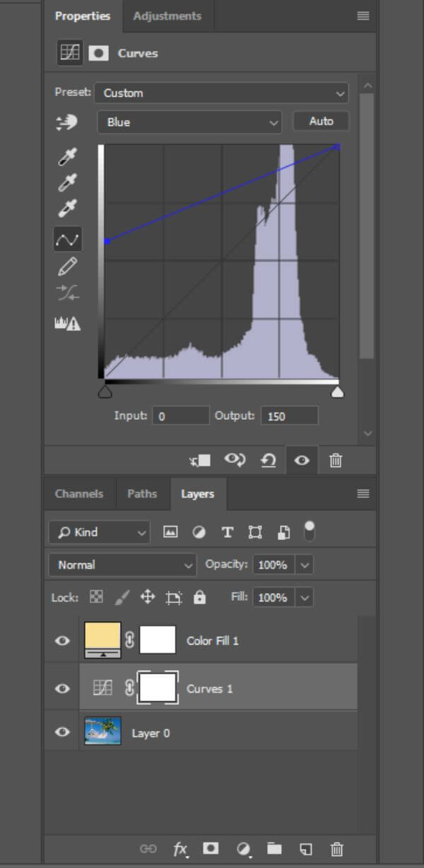The height and width of the screenshot is (868, 424).
Task: Click link layers icon at panel bottom
Action: 148,849
